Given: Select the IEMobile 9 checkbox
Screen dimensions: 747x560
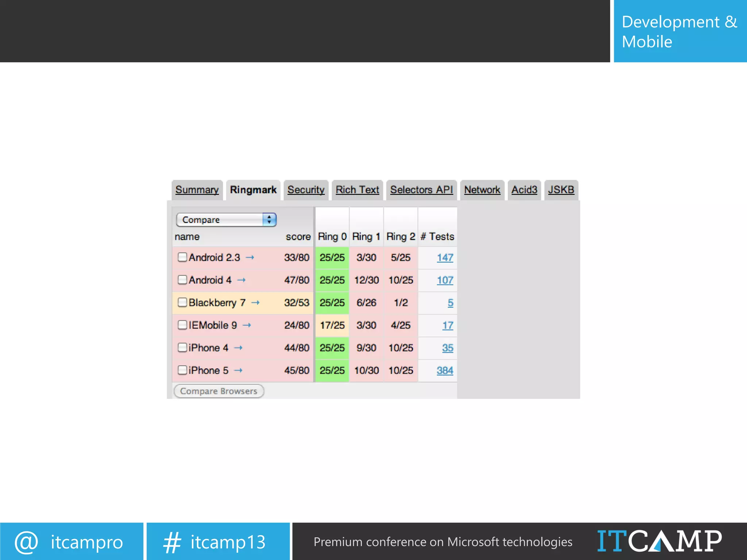Looking at the screenshot, I should [182, 325].
